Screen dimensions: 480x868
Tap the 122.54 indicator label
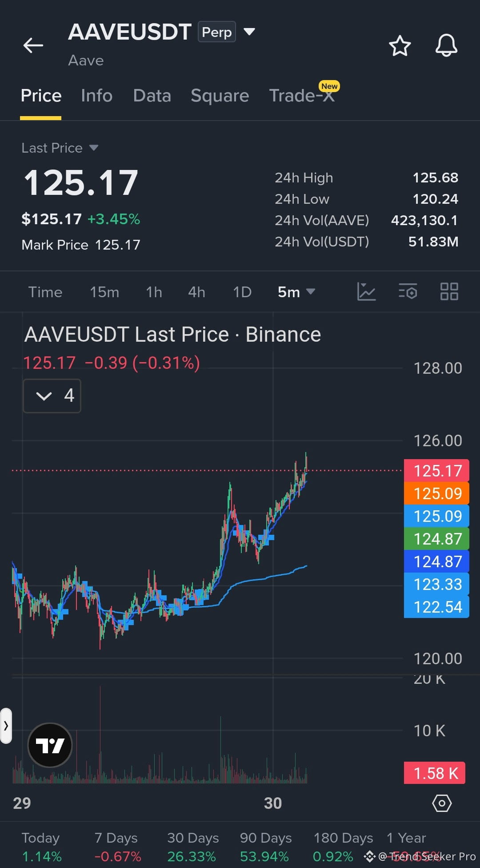click(x=436, y=606)
